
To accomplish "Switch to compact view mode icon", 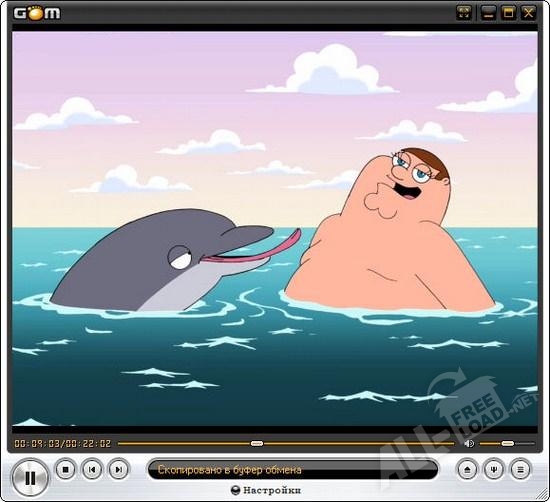I will [464, 13].
